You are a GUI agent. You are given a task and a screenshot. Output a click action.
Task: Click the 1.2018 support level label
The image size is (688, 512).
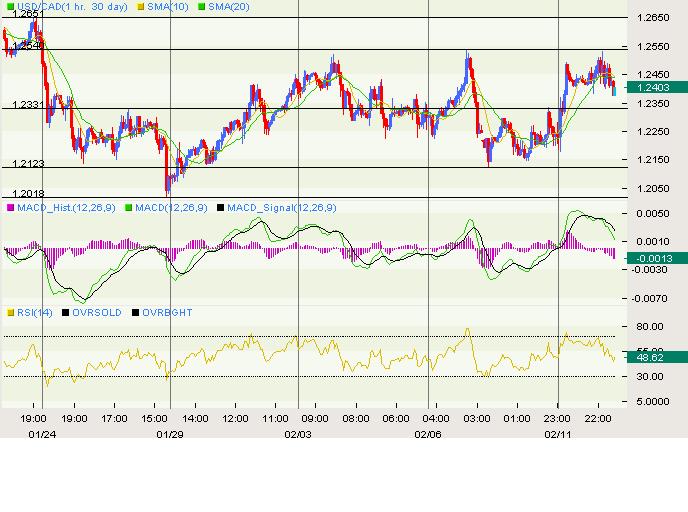pos(29,193)
